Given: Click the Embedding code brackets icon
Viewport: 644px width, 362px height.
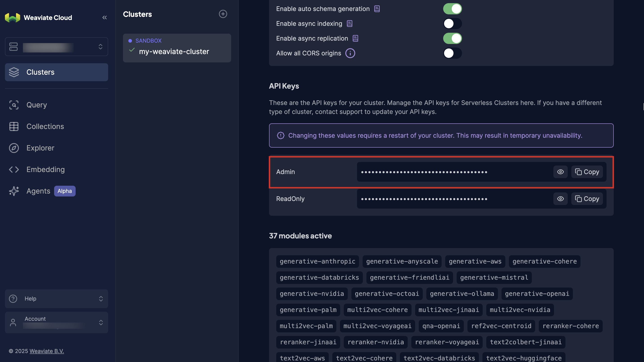Looking at the screenshot, I should point(14,169).
